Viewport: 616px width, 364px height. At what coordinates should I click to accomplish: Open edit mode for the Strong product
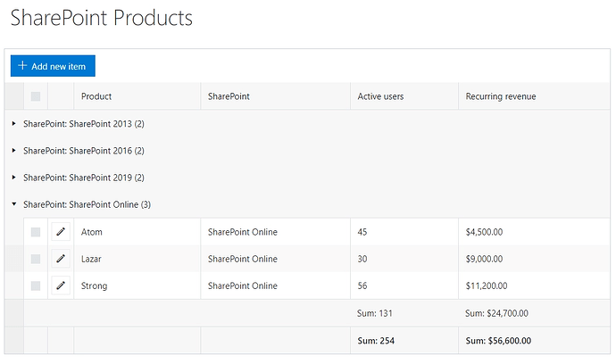[x=61, y=285]
